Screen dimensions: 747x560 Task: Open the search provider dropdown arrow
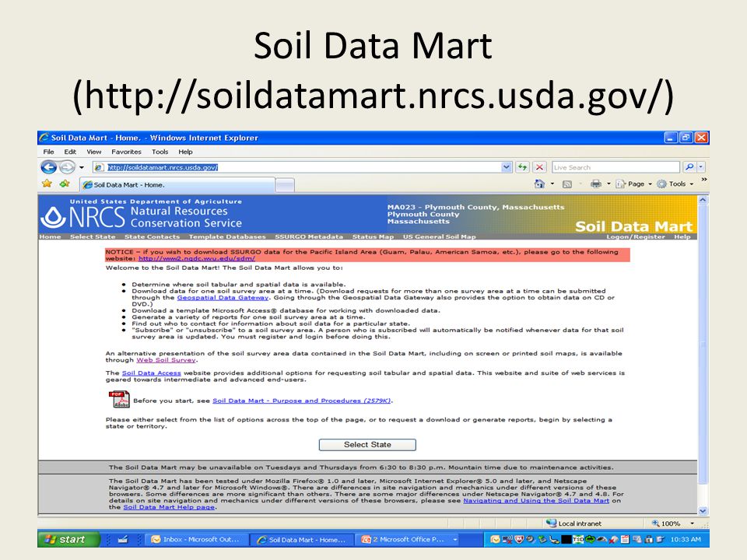[x=701, y=167]
